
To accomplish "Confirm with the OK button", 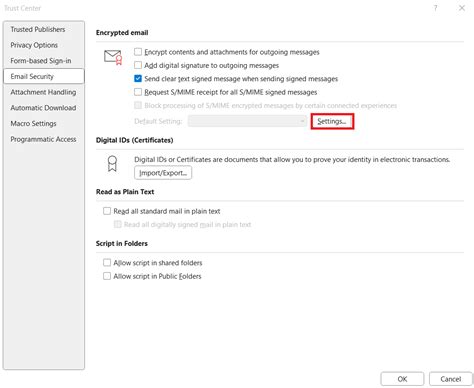I will point(402,379).
